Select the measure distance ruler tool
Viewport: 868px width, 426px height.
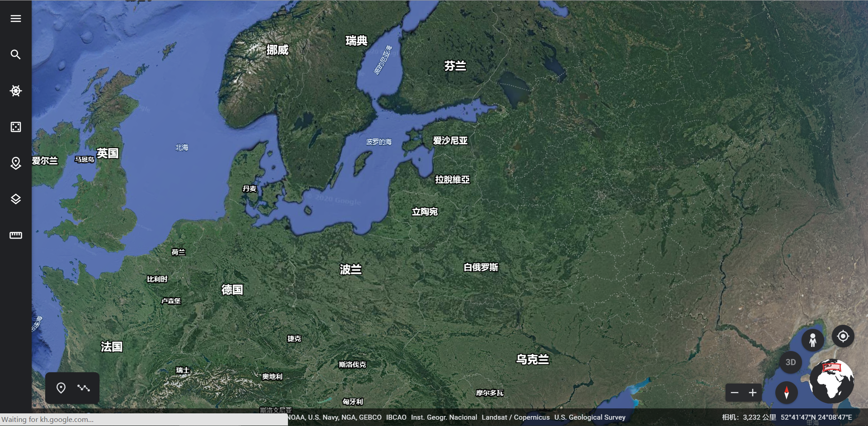click(16, 235)
